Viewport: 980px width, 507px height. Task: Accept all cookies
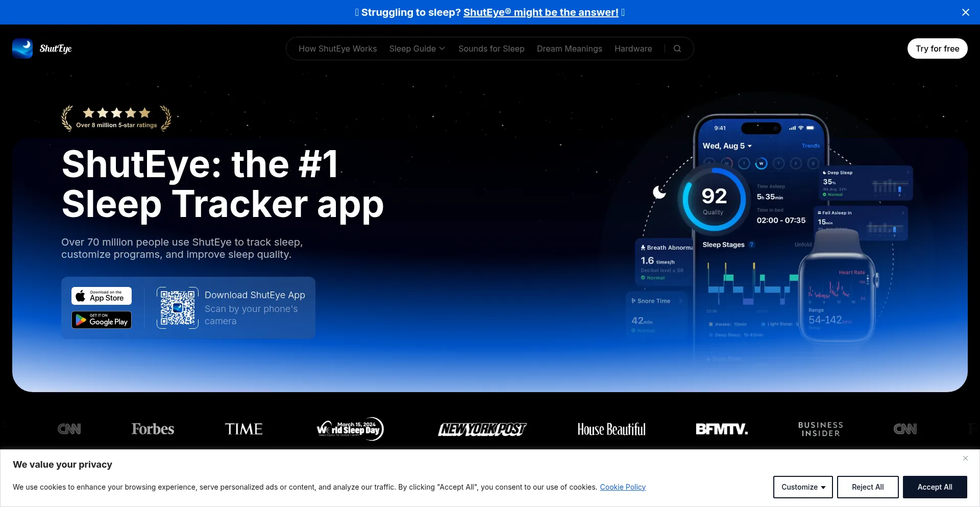[935, 487]
